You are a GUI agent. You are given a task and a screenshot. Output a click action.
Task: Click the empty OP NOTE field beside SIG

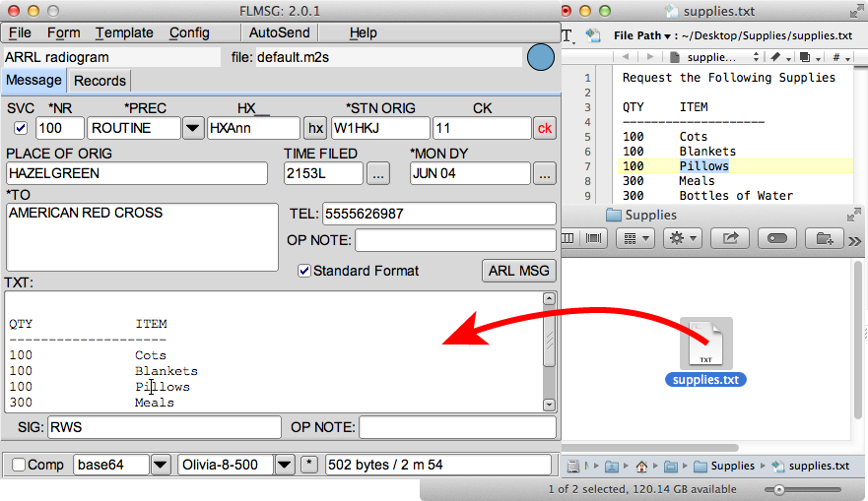(457, 427)
